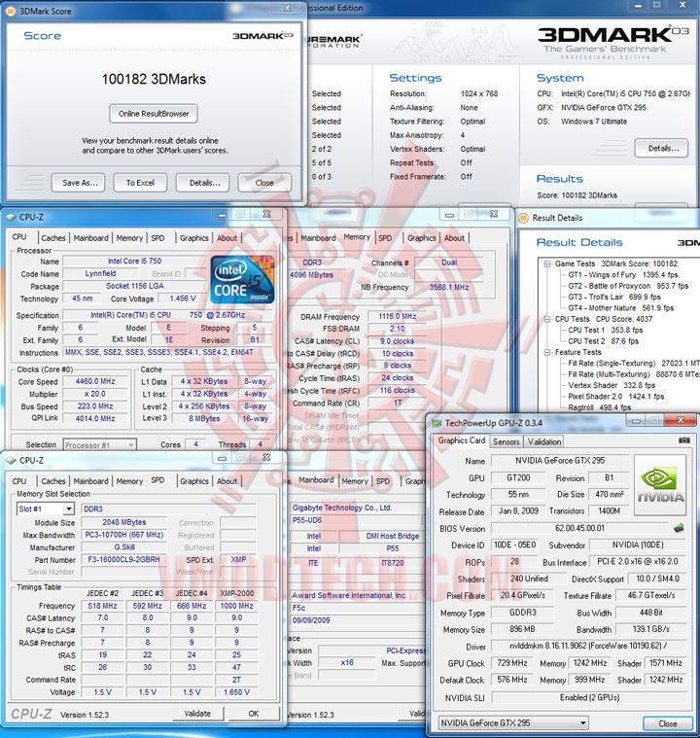This screenshot has width=700, height=738.
Task: Export score with To Excel button
Action: tap(140, 183)
